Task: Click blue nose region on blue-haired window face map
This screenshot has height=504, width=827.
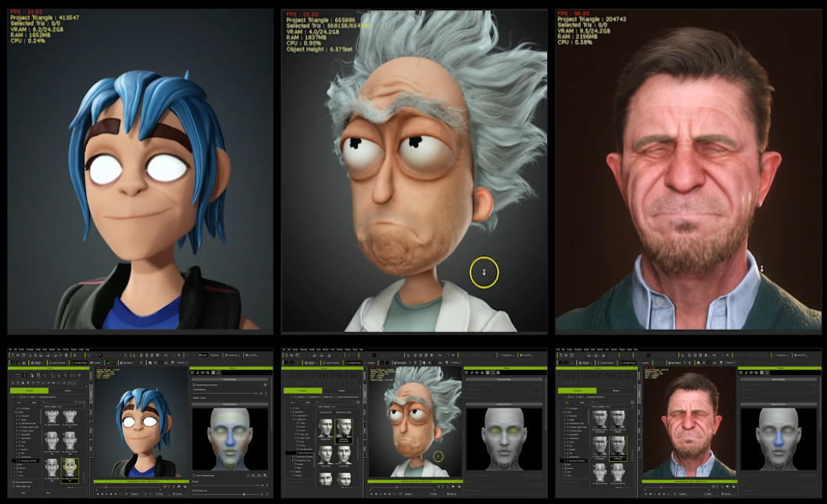Action: coord(231,441)
